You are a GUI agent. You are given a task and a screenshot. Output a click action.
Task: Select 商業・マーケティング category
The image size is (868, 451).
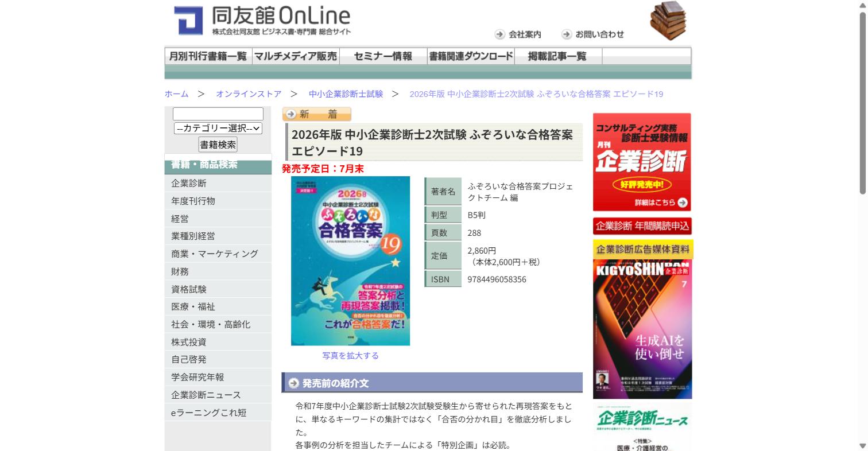click(x=218, y=254)
